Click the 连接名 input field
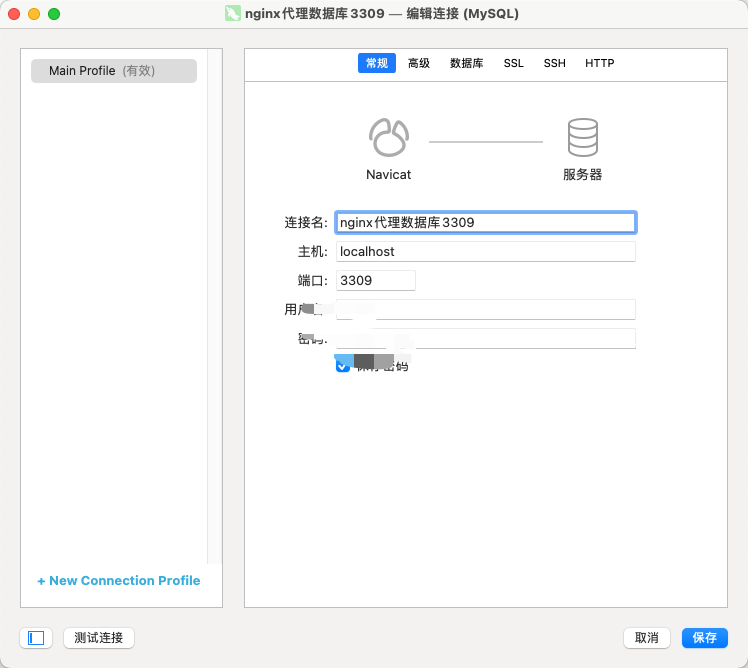This screenshot has width=748, height=668. coord(485,222)
